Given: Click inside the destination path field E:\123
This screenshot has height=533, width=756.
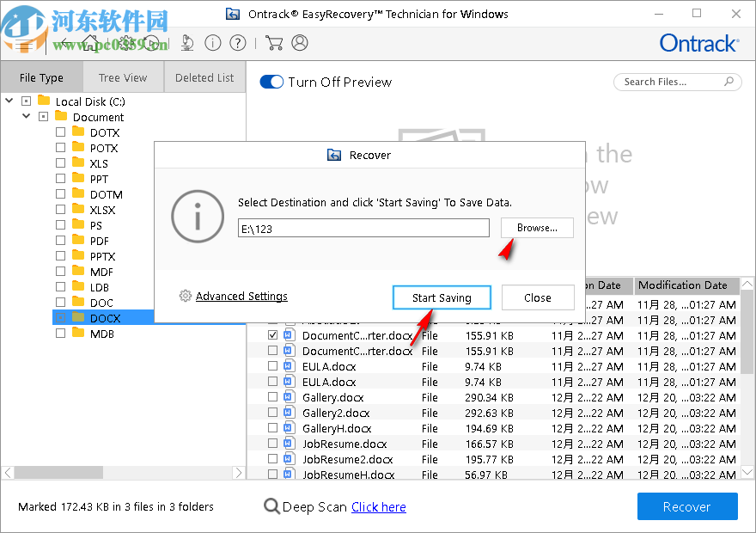Looking at the screenshot, I should click(363, 227).
